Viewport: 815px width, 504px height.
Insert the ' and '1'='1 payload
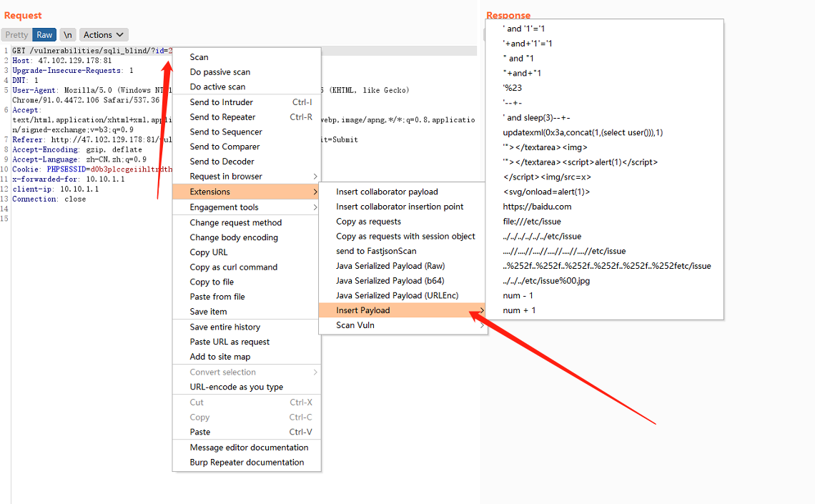pyautogui.click(x=605, y=29)
